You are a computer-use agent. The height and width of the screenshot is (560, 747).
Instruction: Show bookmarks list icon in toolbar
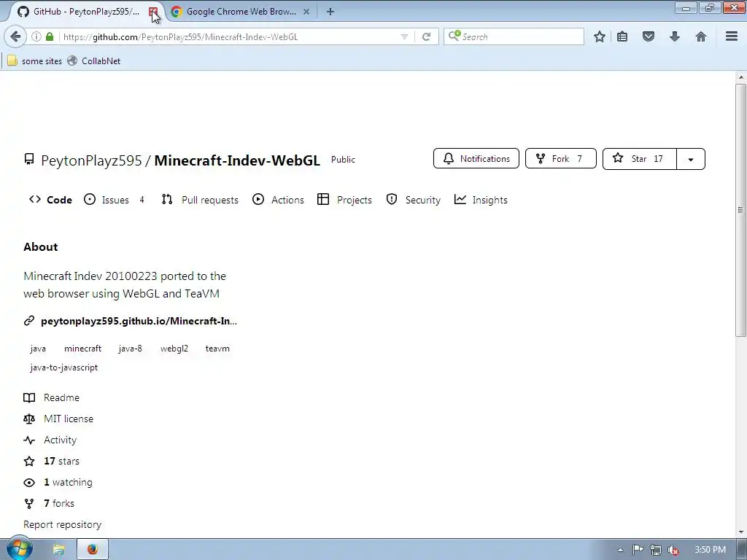coord(622,36)
